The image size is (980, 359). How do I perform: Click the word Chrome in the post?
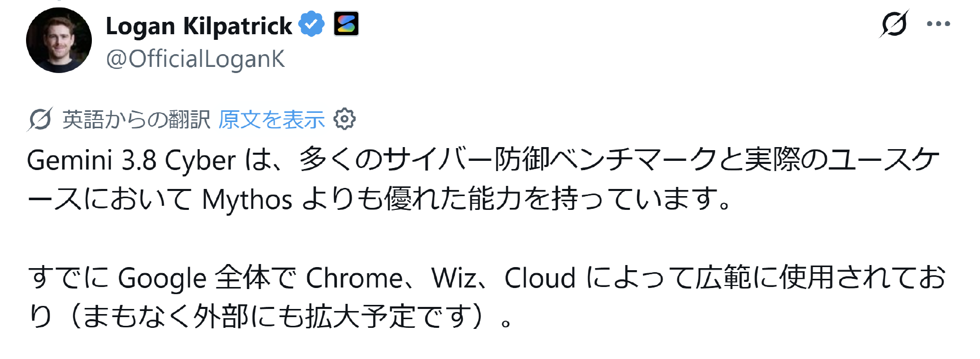(355, 278)
